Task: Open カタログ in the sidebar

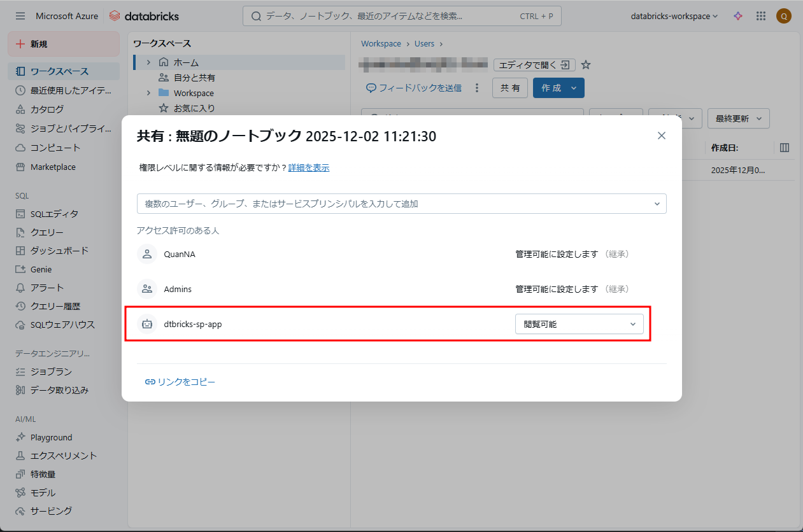Action: pyautogui.click(x=46, y=109)
